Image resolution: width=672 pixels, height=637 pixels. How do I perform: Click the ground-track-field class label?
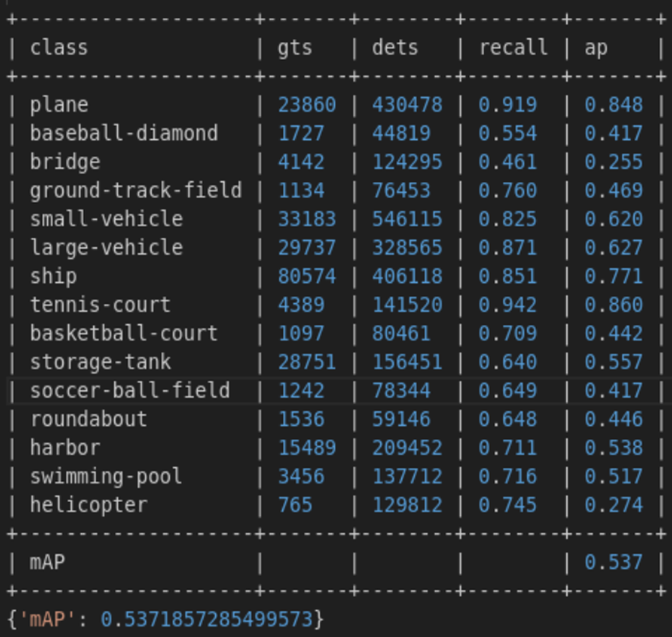pos(136,191)
